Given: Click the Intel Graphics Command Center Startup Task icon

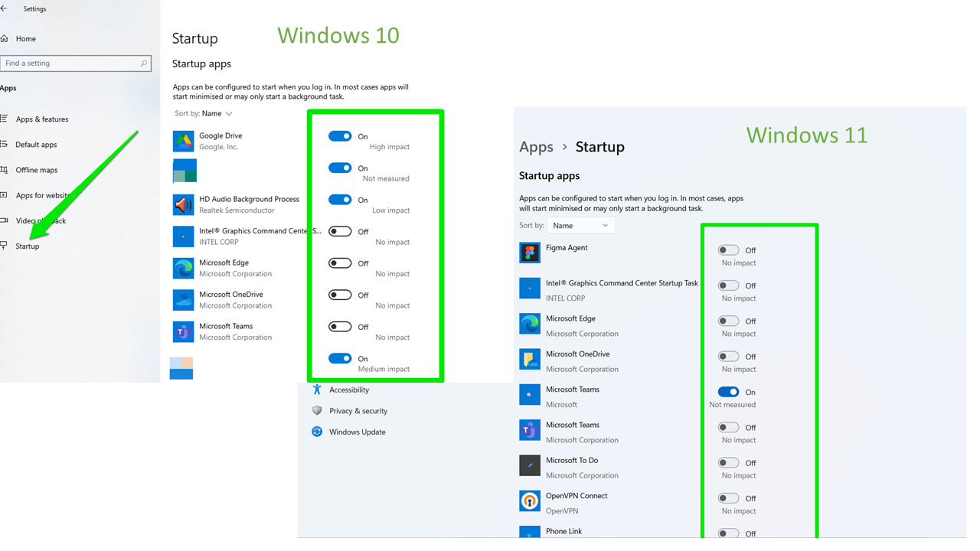Looking at the screenshot, I should 530,288.
